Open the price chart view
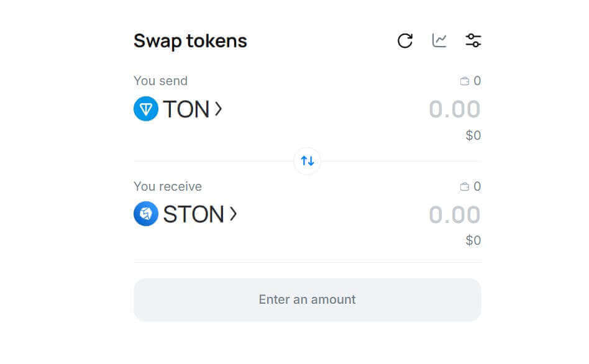Image resolution: width=589 pixels, height=364 pixels. click(x=439, y=41)
